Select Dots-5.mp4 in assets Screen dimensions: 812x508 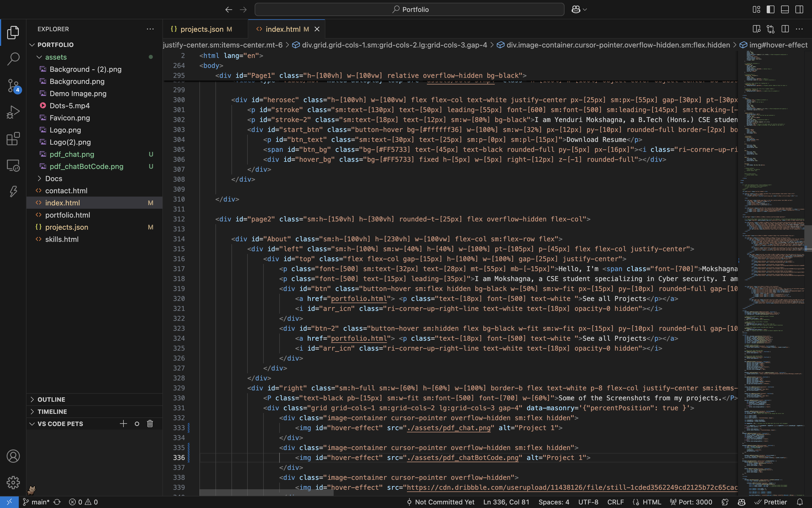[94, 105]
